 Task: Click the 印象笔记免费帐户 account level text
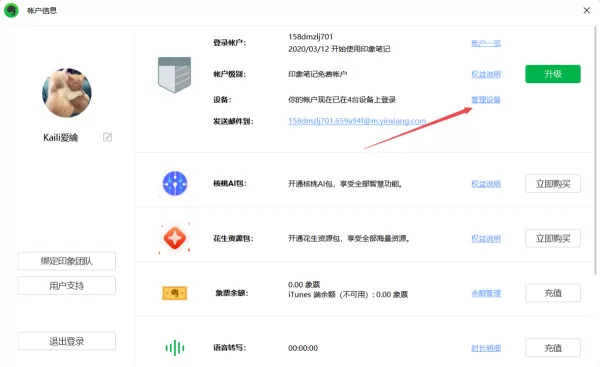pyautogui.click(x=318, y=74)
